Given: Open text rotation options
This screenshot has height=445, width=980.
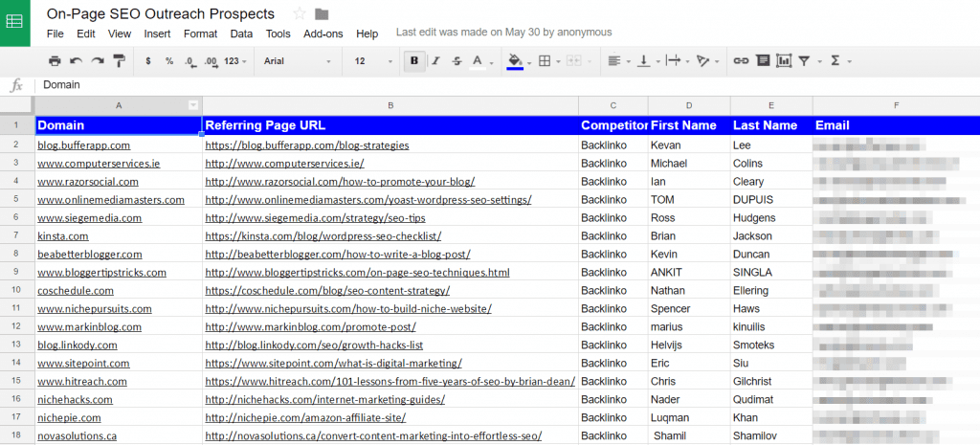Looking at the screenshot, I should click(703, 60).
